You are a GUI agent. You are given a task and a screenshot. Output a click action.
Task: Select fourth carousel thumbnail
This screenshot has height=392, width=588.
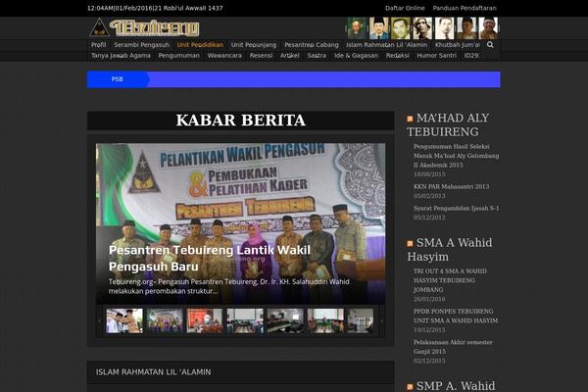(x=245, y=320)
